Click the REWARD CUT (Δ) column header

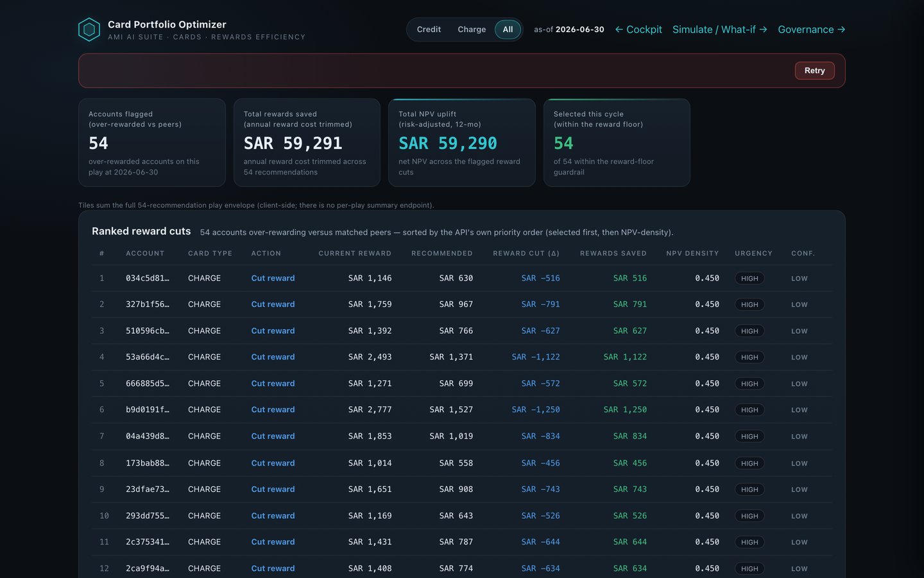coord(526,254)
